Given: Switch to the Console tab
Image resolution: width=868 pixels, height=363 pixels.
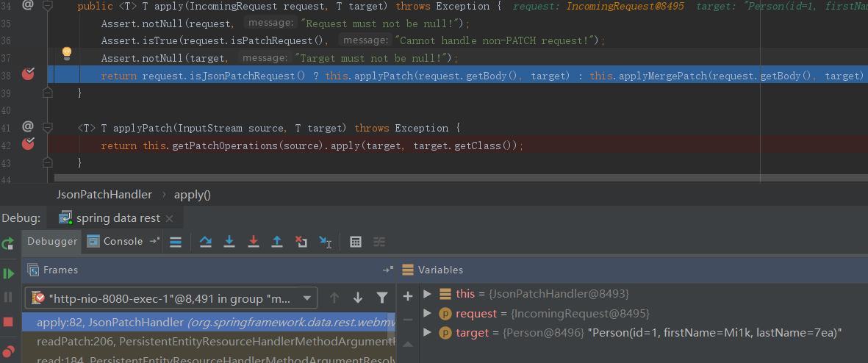Looking at the screenshot, I should [115, 241].
